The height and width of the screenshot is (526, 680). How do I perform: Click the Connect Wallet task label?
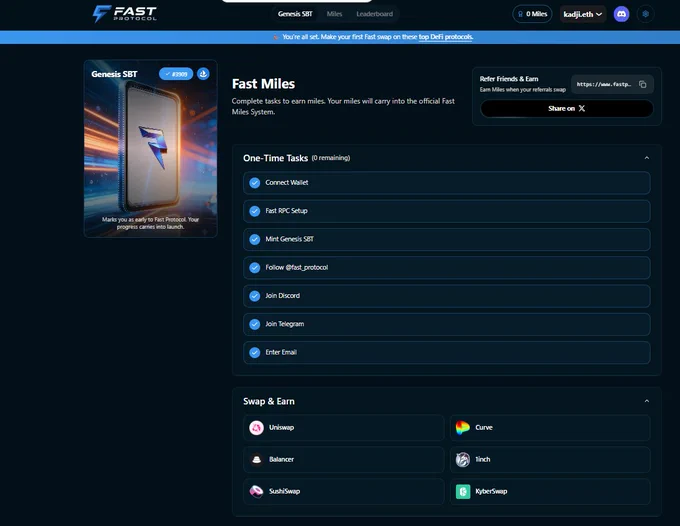click(287, 183)
